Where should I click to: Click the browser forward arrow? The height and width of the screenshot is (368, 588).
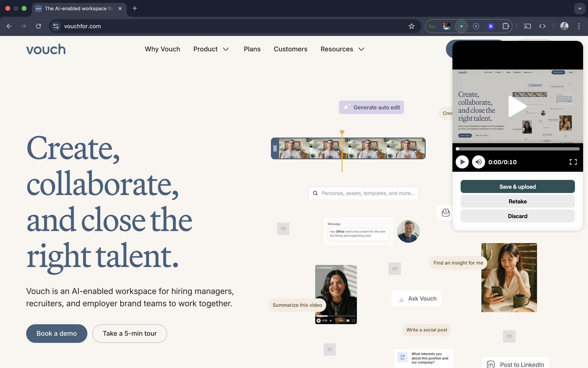23,26
